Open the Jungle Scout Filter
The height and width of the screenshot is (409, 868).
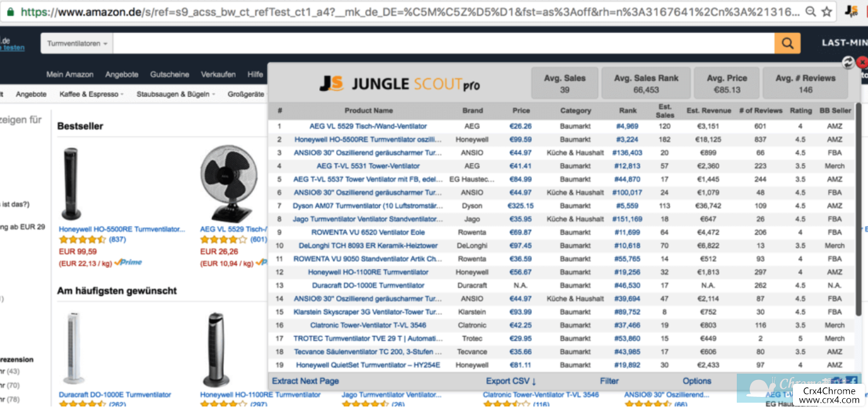(609, 381)
